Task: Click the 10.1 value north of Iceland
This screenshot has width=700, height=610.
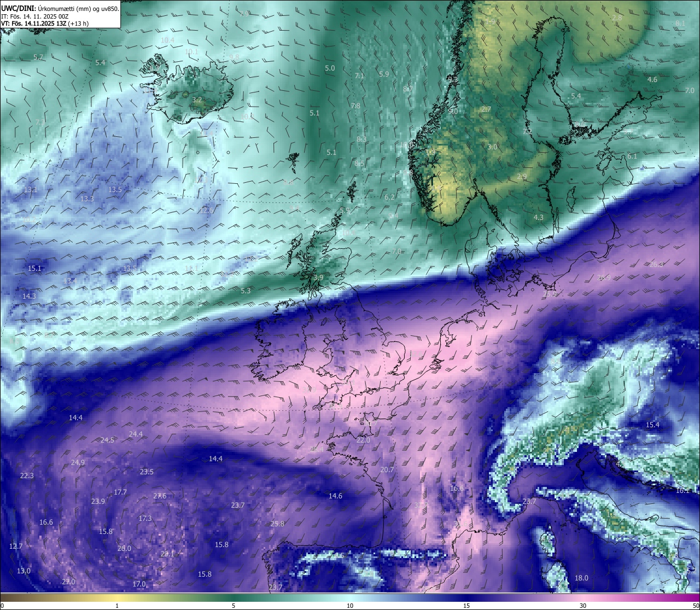Action: [x=191, y=52]
